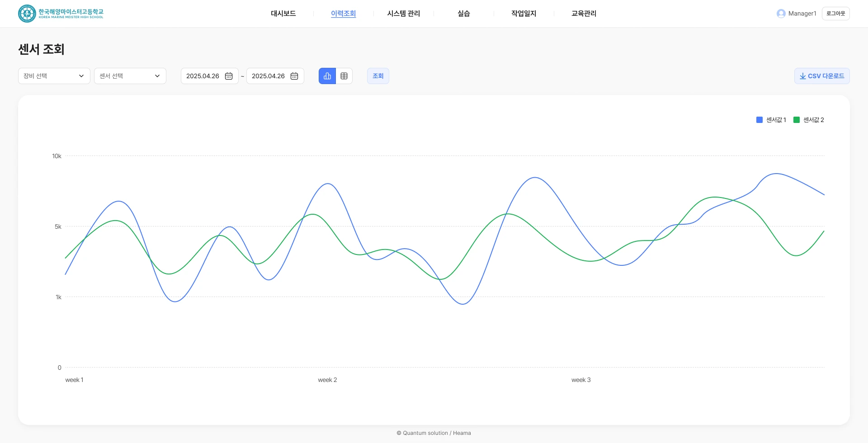Click the Manager1 username text

tap(802, 14)
